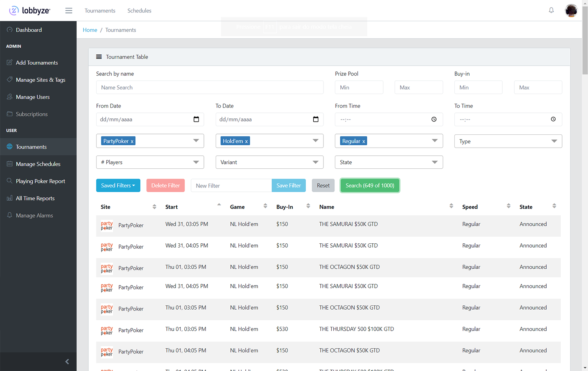Open the To Time clock picker

pos(553,120)
